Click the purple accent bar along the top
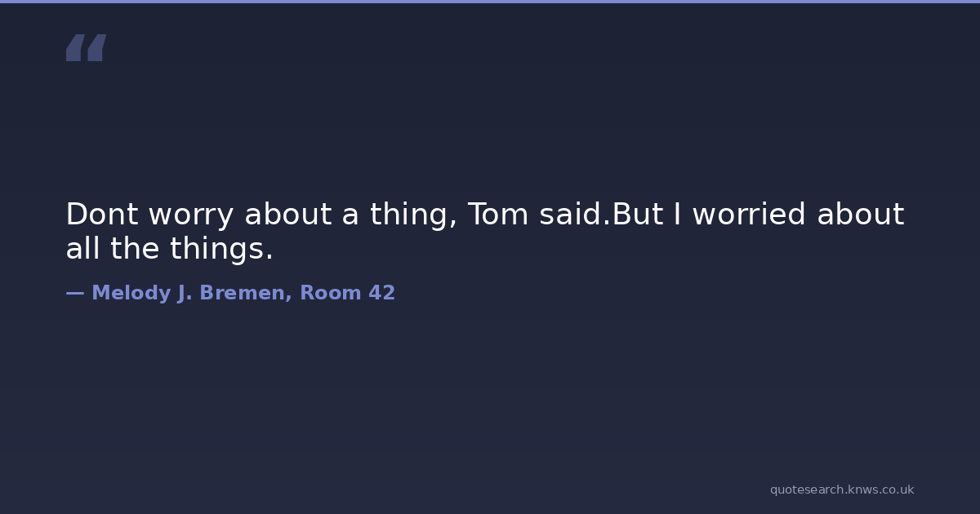The width and height of the screenshot is (980, 514). (490, 2)
